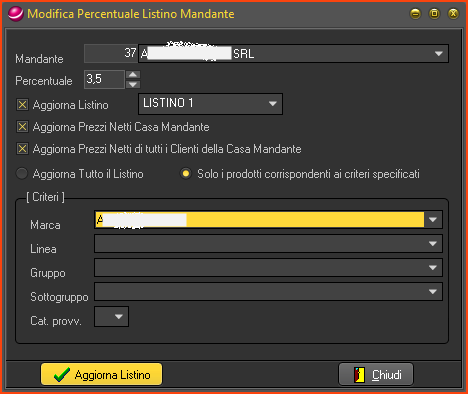Image resolution: width=468 pixels, height=394 pixels.
Task: Increase Percentuale with the up arrow
Action: click(x=133, y=74)
